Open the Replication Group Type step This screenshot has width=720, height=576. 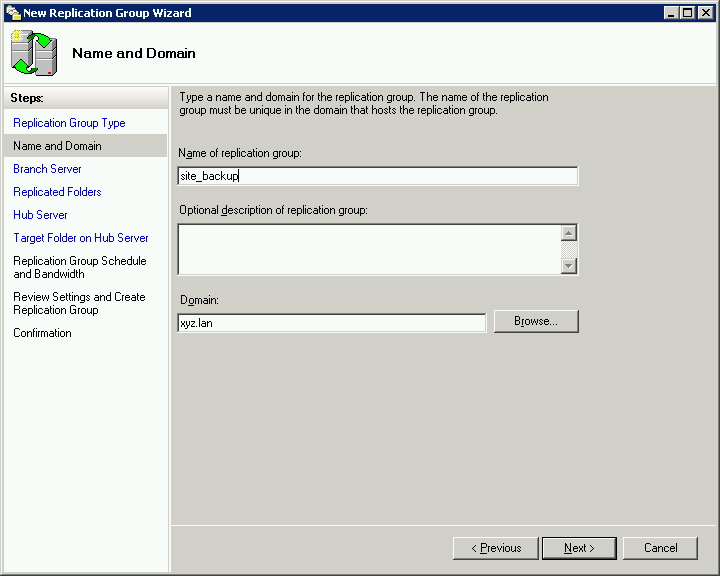(69, 123)
